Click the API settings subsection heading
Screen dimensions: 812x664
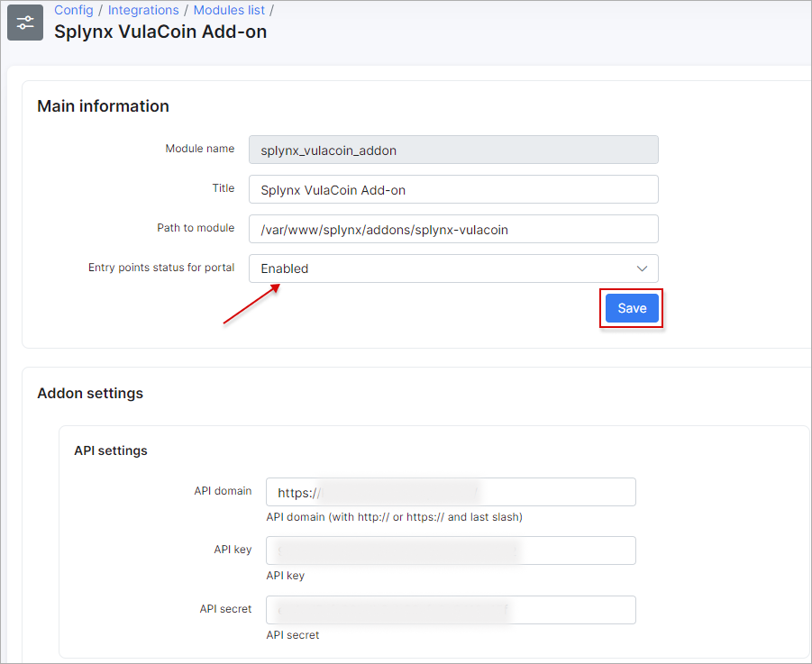tap(111, 450)
